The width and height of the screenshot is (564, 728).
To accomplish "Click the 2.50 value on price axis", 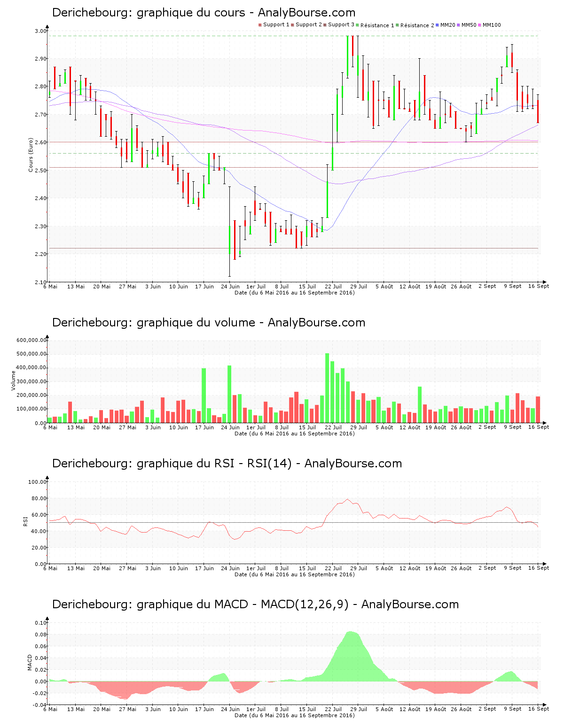I will 41,170.
